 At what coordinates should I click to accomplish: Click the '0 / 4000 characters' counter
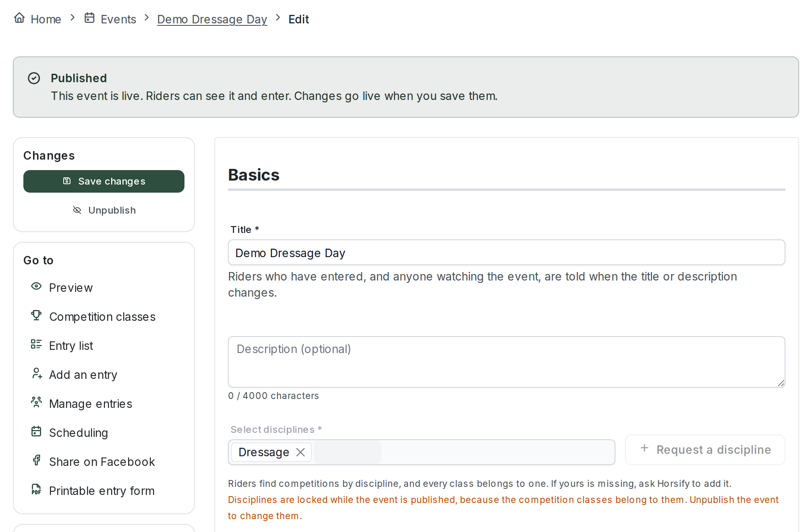(273, 396)
